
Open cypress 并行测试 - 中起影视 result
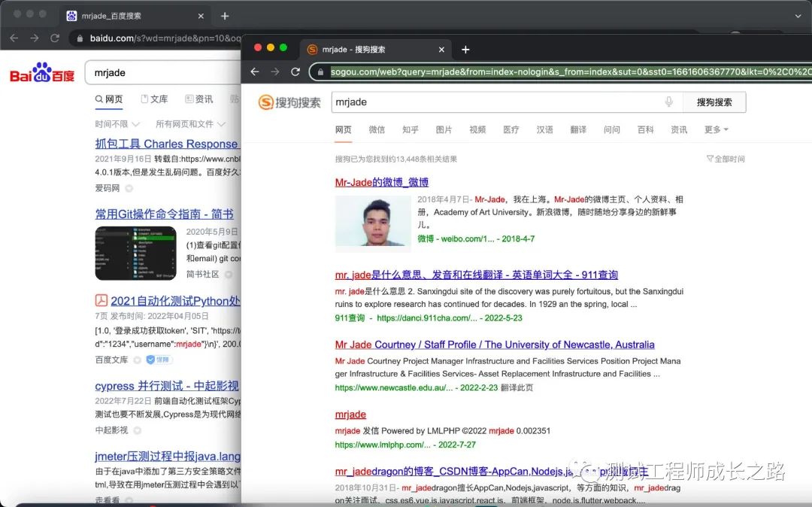pos(167,386)
